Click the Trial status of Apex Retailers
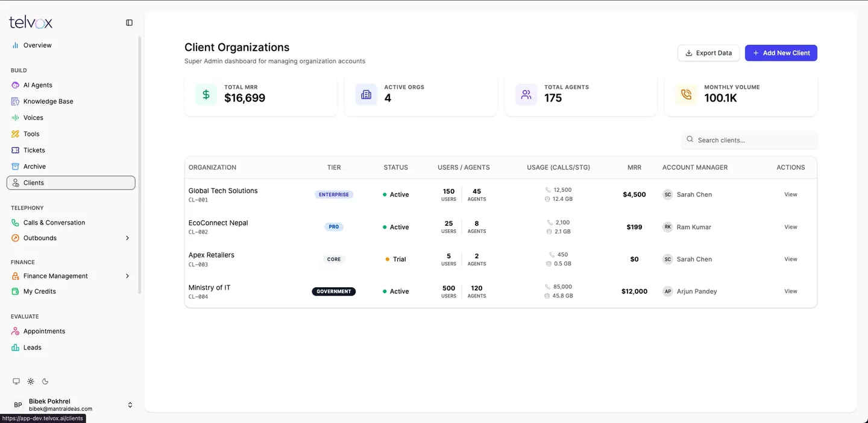The width and height of the screenshot is (868, 423). coord(395,259)
